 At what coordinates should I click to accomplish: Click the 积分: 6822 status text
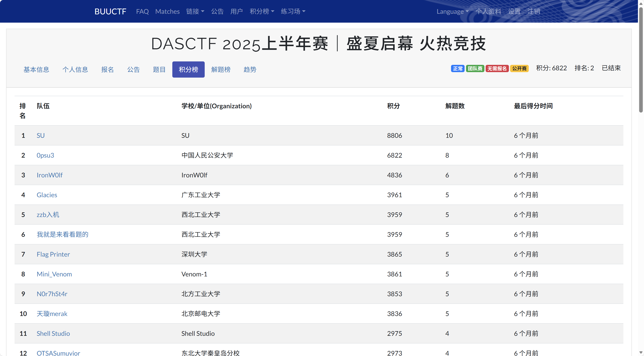[551, 68]
